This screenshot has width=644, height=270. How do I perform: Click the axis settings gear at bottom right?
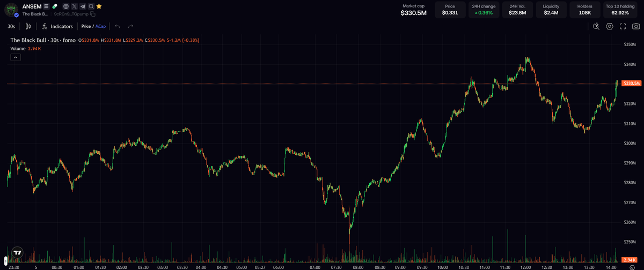click(632, 266)
